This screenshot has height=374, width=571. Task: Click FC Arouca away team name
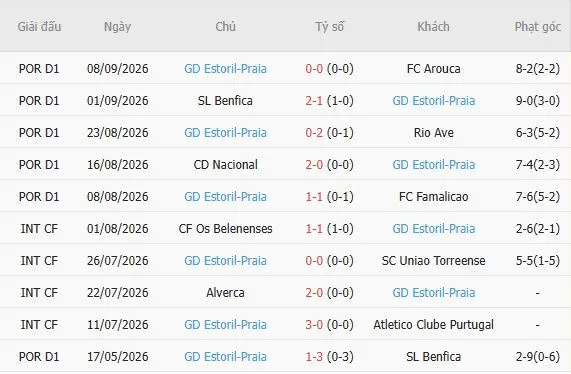coord(433,68)
